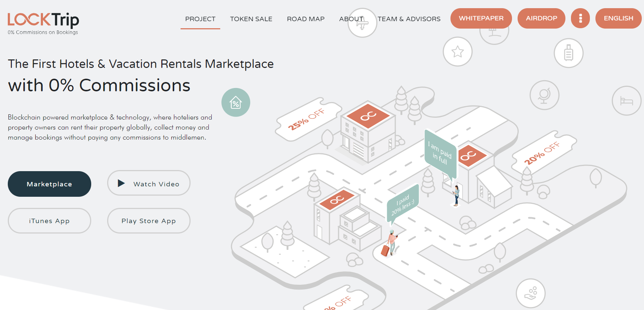
Task: Open the ABOUT menu item
Action: click(x=351, y=19)
